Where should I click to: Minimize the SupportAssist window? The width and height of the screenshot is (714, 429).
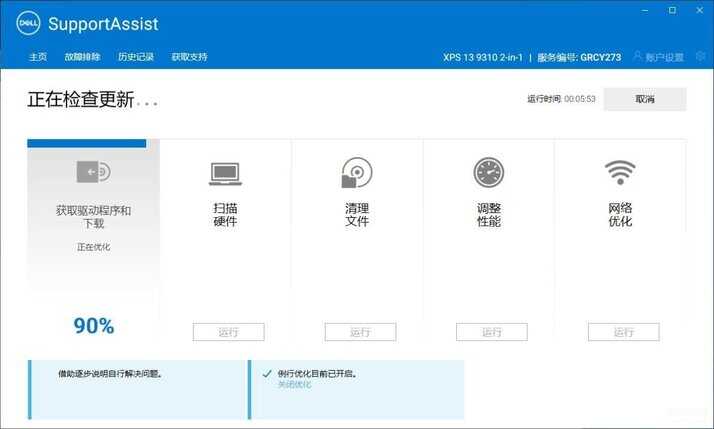(645, 10)
